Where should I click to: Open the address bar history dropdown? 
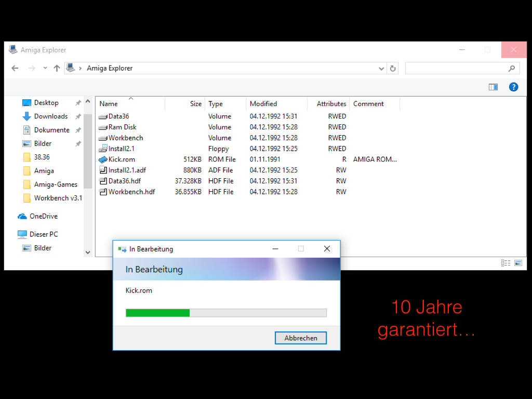click(x=381, y=69)
